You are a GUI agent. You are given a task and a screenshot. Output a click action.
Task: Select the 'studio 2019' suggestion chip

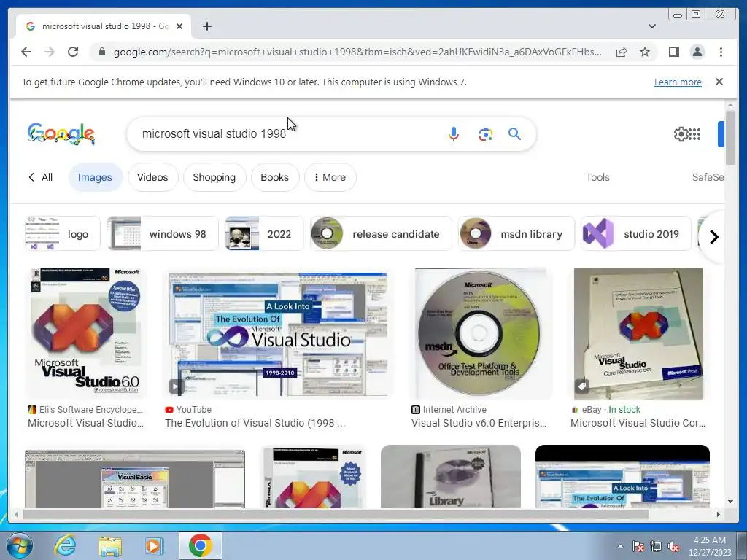point(635,234)
